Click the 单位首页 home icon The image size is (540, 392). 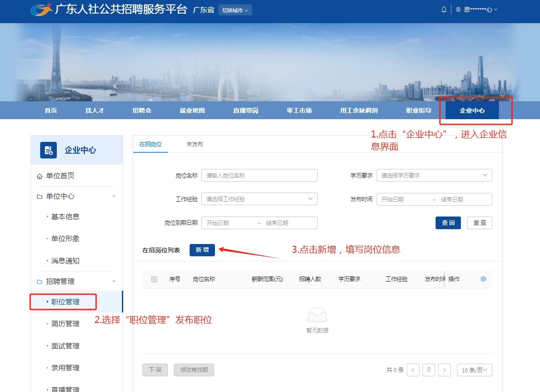pos(40,176)
